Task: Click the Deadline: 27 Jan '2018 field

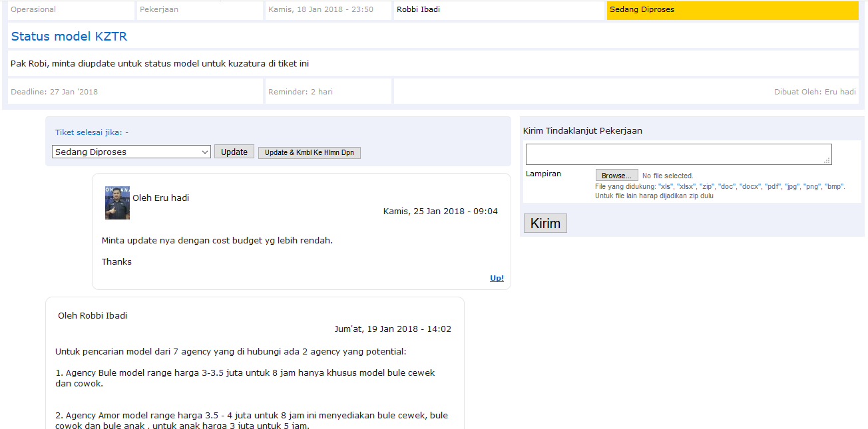Action: [x=55, y=92]
